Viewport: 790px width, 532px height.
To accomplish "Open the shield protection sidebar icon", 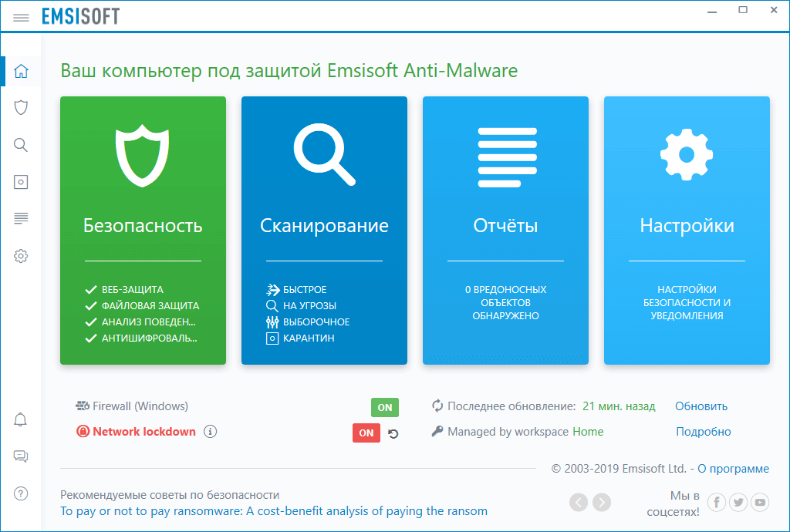I will 21,107.
